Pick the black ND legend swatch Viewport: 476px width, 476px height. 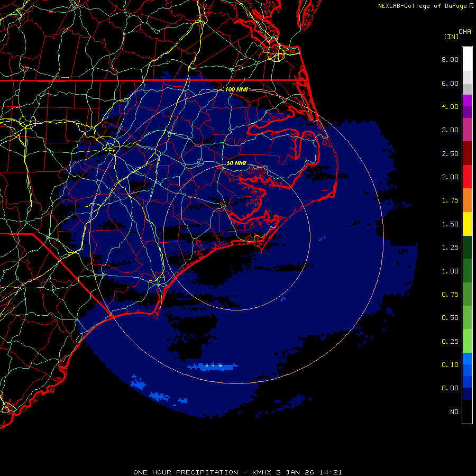(467, 411)
